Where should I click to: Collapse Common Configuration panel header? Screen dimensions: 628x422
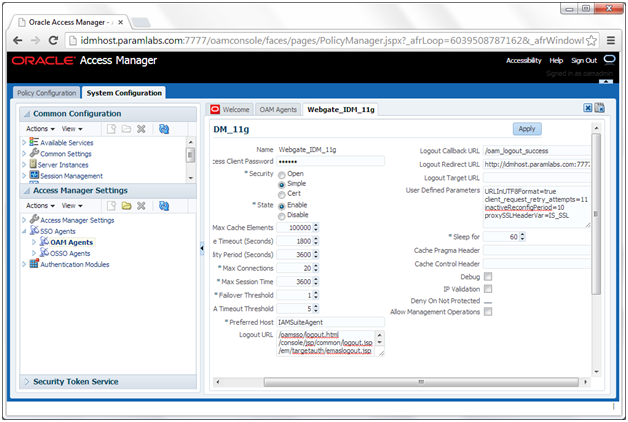click(26, 114)
